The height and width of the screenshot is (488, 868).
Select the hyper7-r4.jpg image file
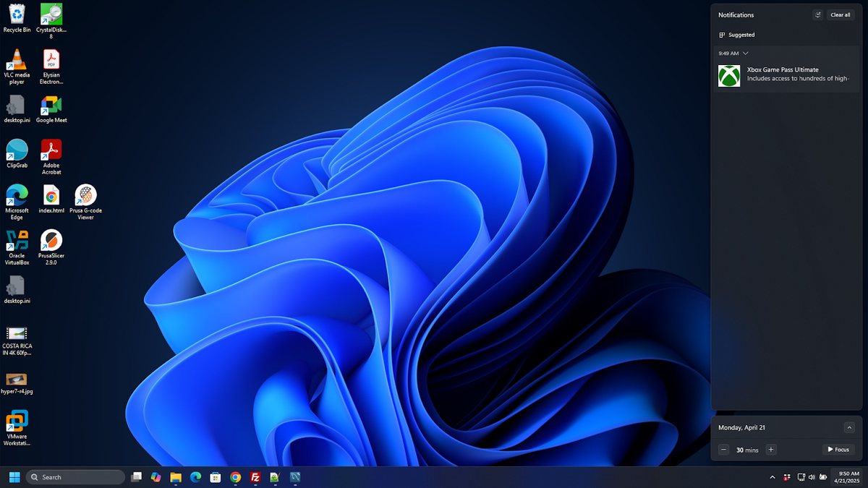click(x=17, y=382)
